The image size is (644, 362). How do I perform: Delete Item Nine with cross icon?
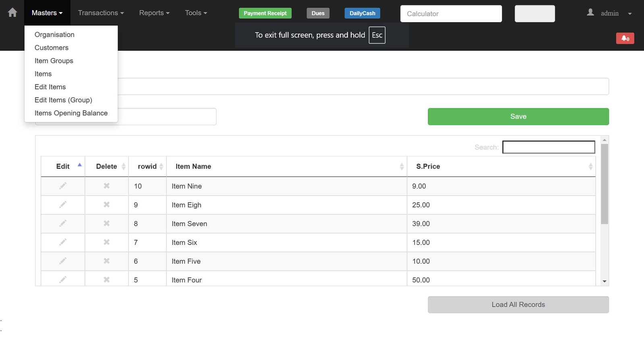107,186
